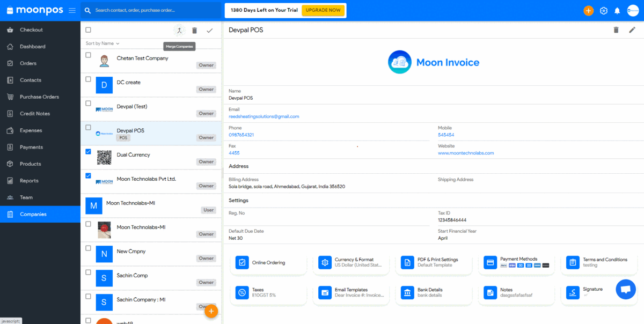Click the billing address text

287,187
